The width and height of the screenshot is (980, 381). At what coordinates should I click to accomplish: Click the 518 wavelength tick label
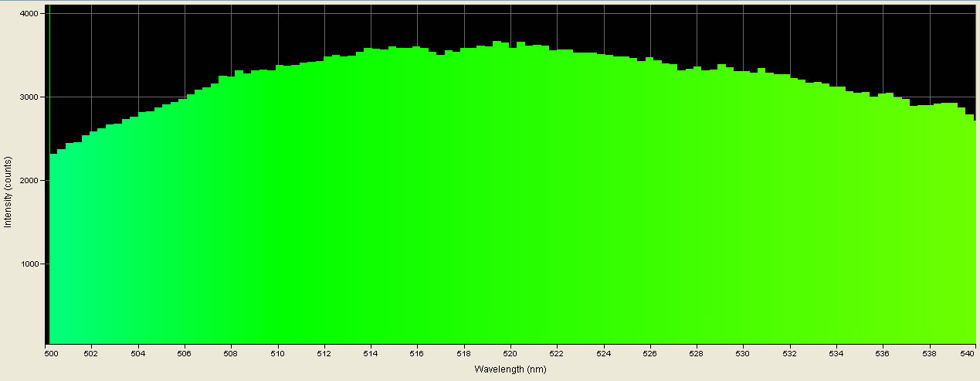coord(464,355)
